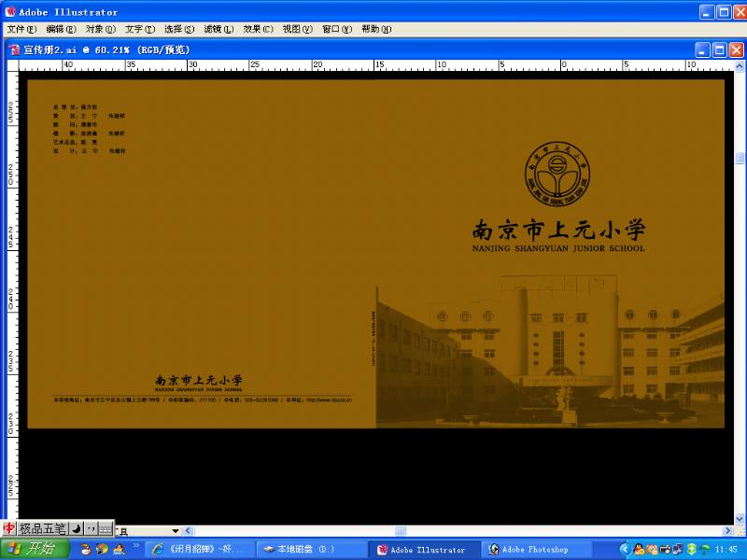Minimize the 宣传册2.ai document window
Viewport: 747px width, 560px height.
[702, 50]
